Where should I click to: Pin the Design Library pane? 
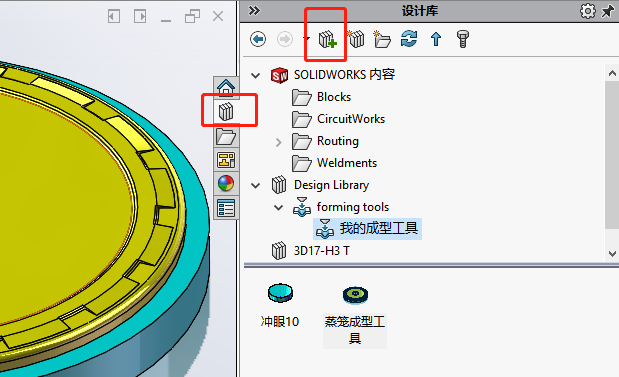pyautogui.click(x=608, y=11)
